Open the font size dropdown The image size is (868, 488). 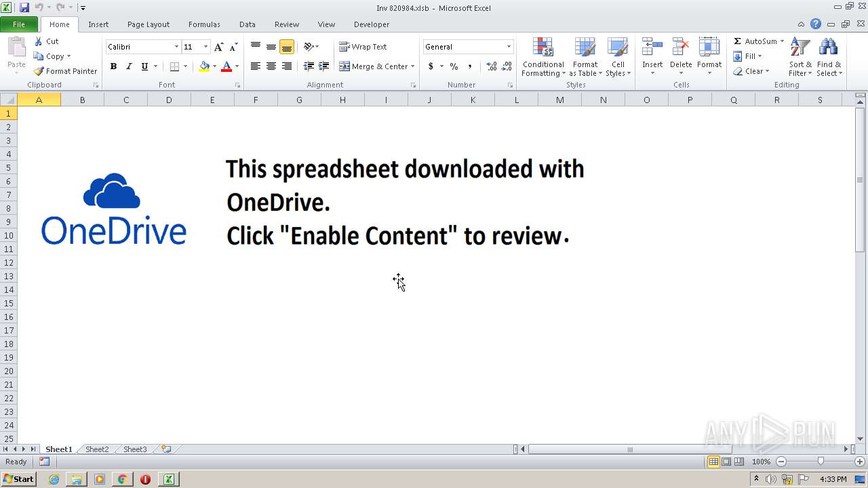[x=205, y=47]
